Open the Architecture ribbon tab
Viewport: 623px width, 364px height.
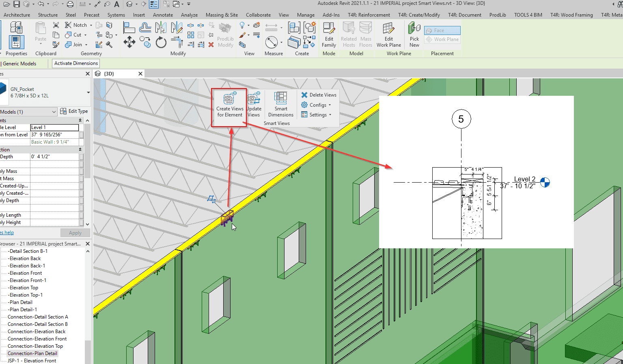coord(17,15)
